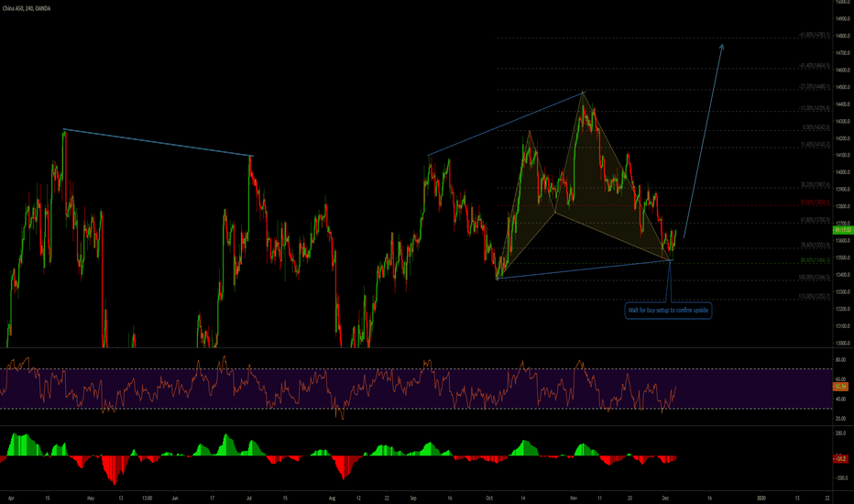Click the Aug label on time axis
This screenshot has width=854, height=504.
333,498
